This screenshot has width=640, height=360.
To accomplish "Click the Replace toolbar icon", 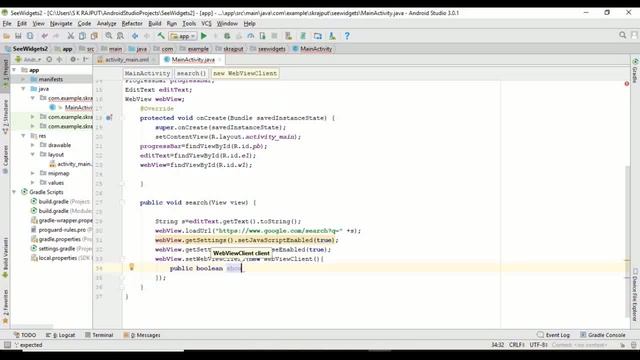I will 120,36.
